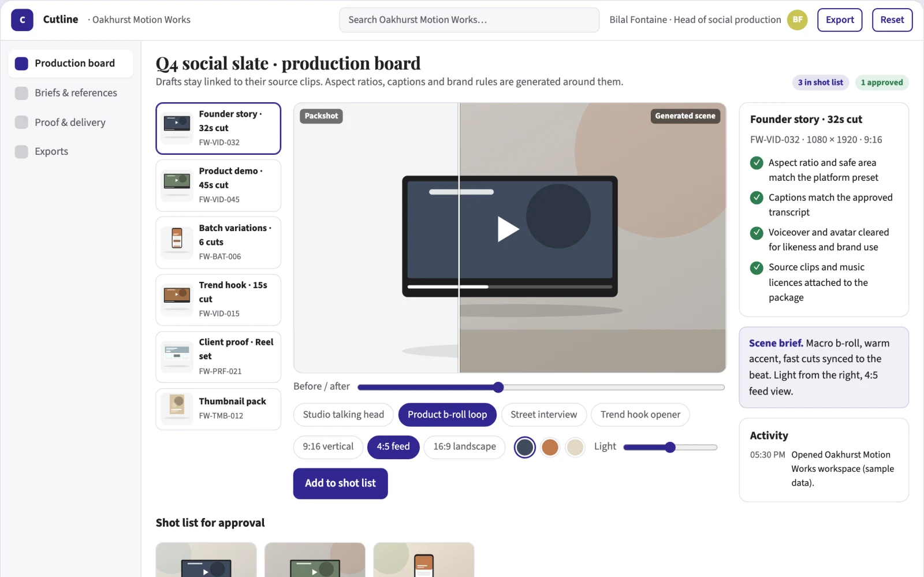Click Add to shot list
The width and height of the screenshot is (924, 577).
[x=340, y=483]
